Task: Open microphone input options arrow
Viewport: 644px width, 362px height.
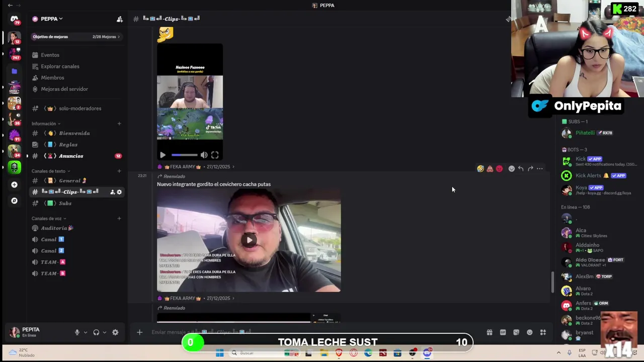Action: coord(85,332)
